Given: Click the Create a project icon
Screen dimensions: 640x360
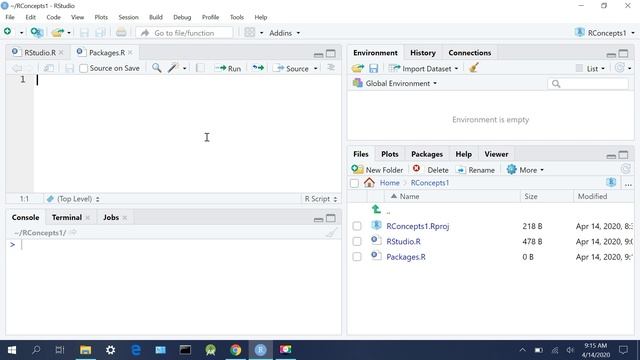Looking at the screenshot, I should click(37, 32).
